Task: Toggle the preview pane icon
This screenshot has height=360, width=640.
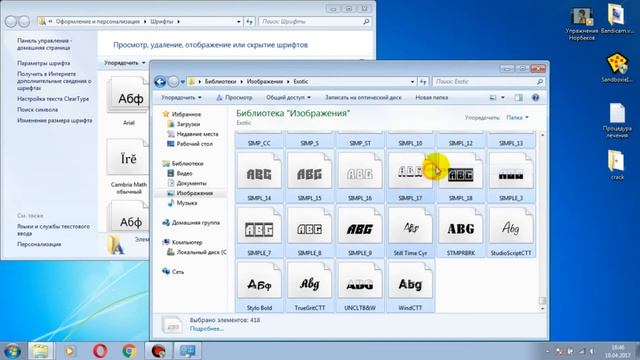Action: tap(518, 98)
